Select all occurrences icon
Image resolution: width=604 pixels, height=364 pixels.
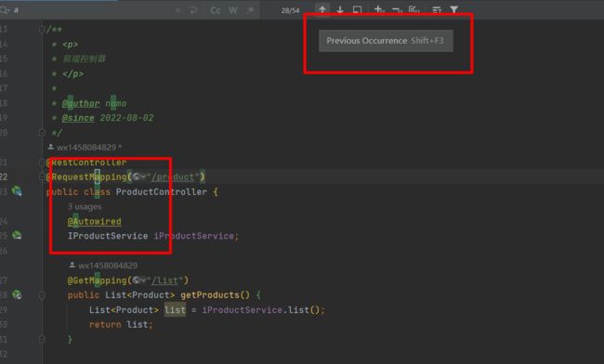pos(414,10)
